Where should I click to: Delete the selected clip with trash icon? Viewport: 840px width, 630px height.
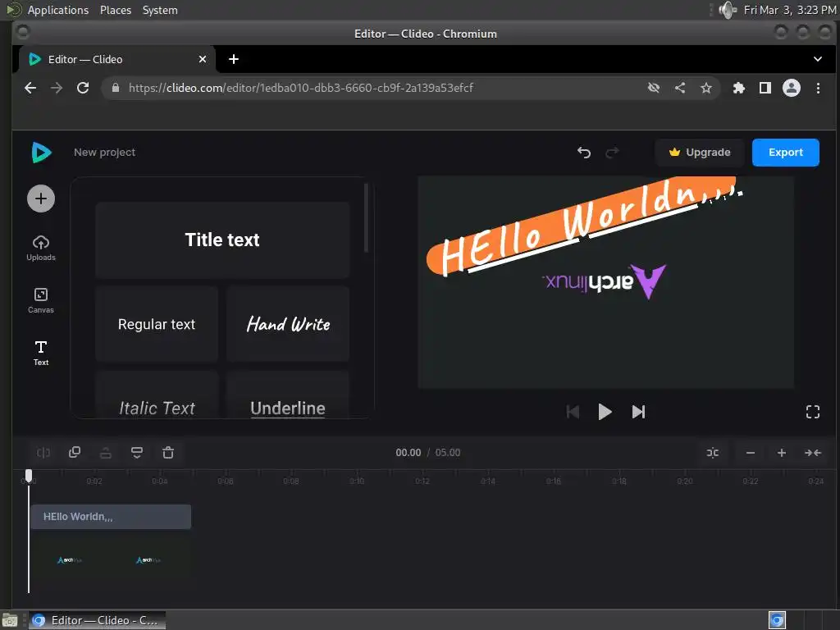click(x=168, y=453)
